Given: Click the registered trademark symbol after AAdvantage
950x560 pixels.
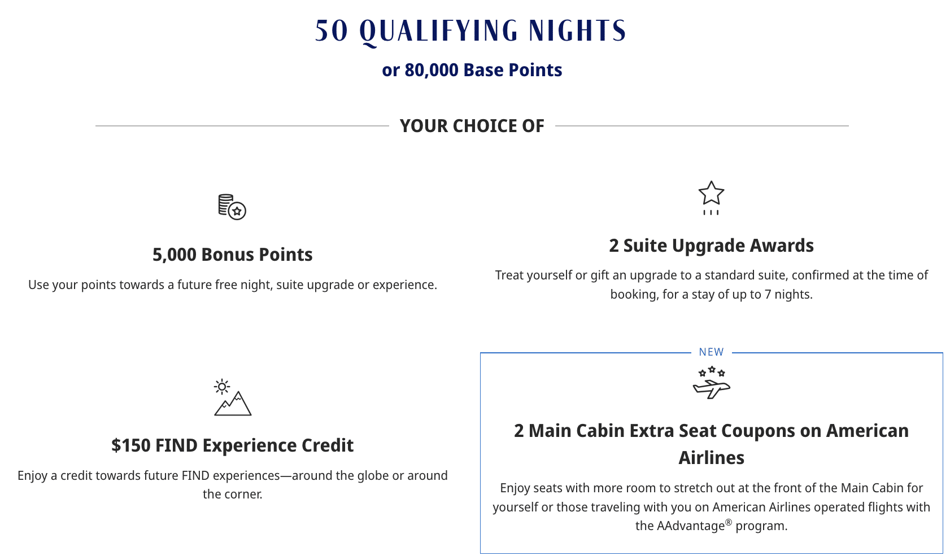Looking at the screenshot, I should click(729, 522).
